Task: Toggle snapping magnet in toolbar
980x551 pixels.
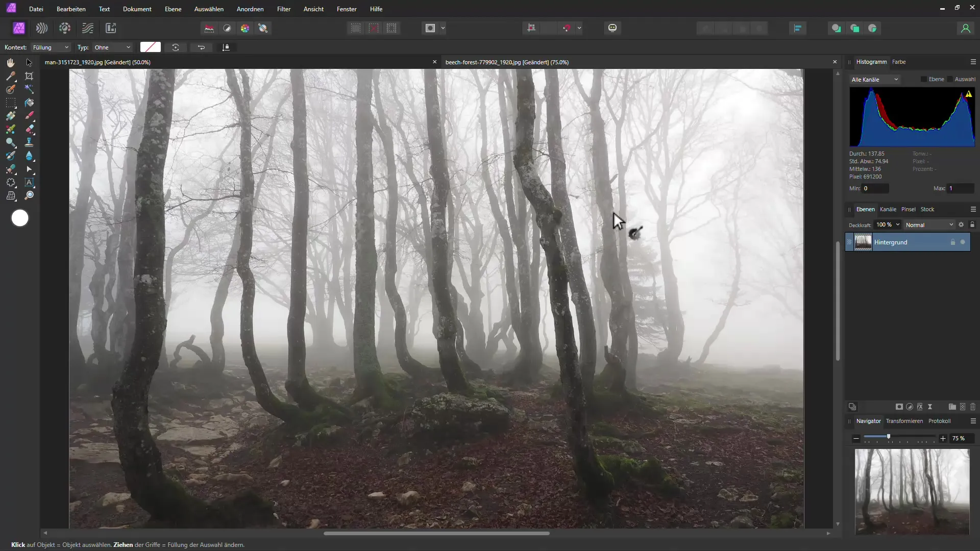Action: 567,28
